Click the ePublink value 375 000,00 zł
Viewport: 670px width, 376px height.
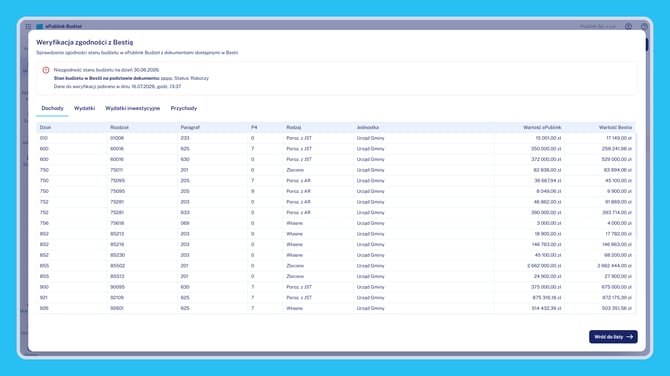[x=546, y=287]
